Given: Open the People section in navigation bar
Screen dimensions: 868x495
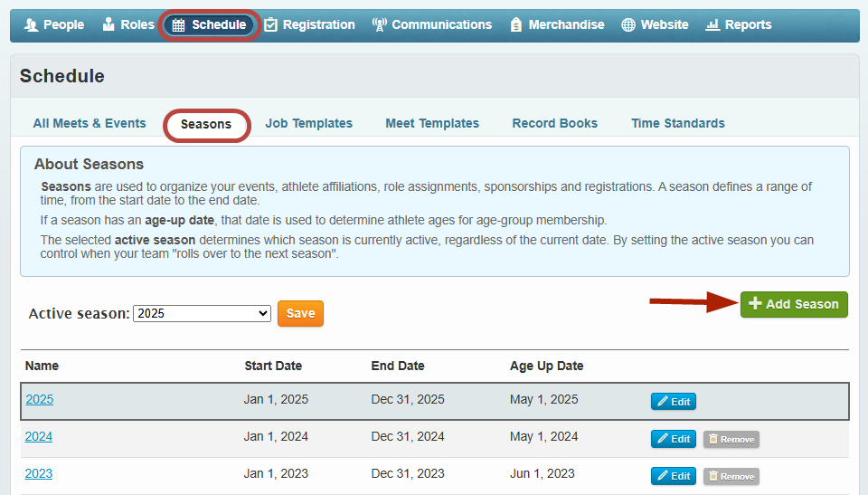Looking at the screenshot, I should (x=54, y=24).
